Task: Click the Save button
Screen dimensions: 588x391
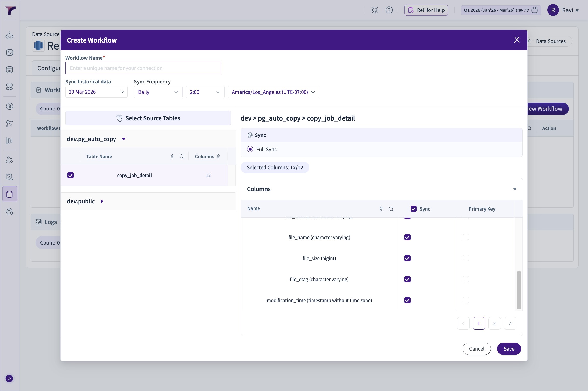Action: [509, 349]
